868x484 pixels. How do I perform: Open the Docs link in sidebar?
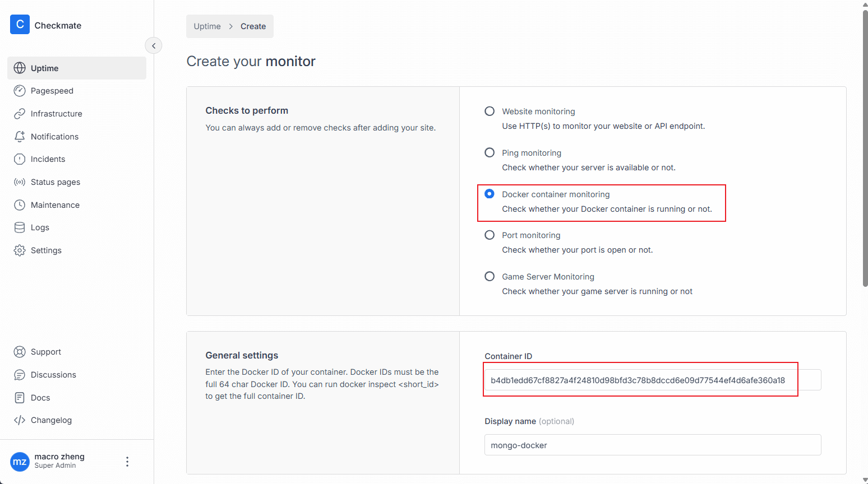click(40, 398)
